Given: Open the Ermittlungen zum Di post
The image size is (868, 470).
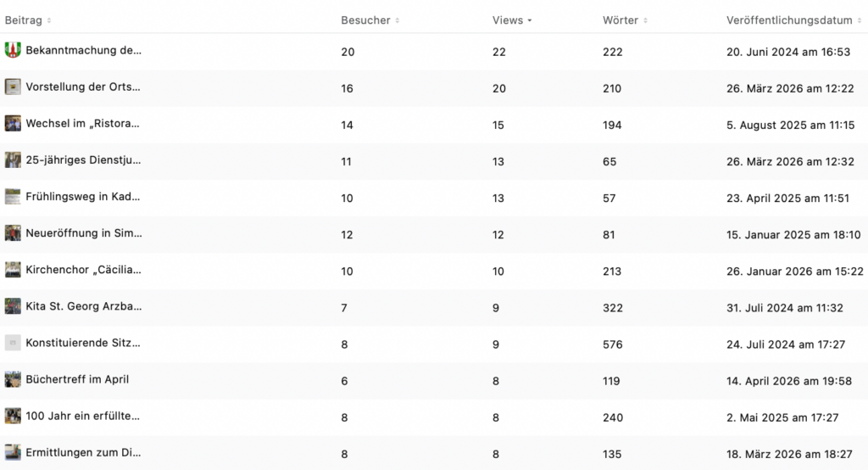Looking at the screenshot, I should pyautogui.click(x=83, y=453).
